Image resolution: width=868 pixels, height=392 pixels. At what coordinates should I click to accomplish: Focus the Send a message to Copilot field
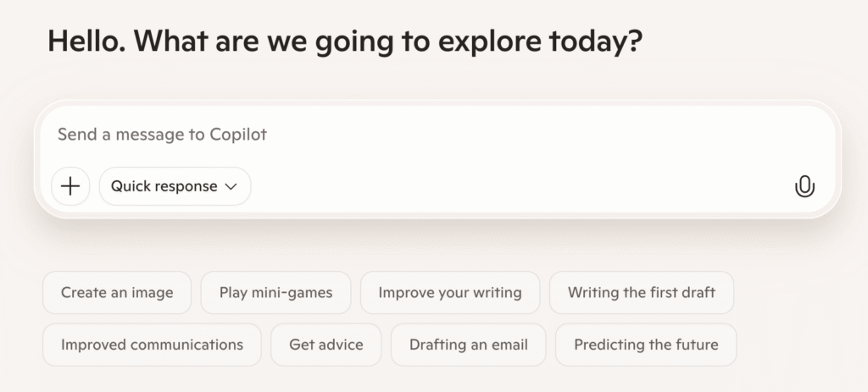[424, 135]
